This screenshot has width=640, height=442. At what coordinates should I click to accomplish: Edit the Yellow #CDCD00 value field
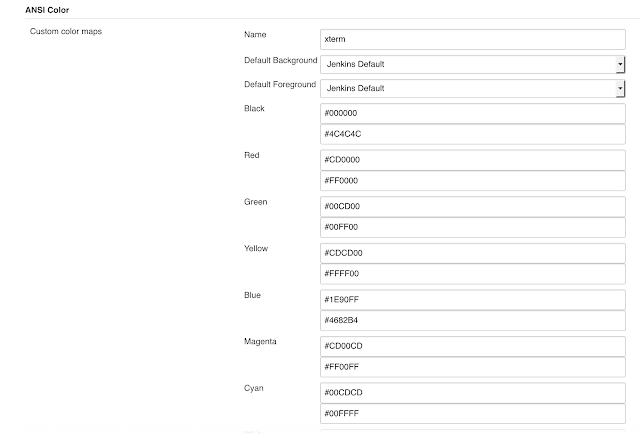point(473,253)
